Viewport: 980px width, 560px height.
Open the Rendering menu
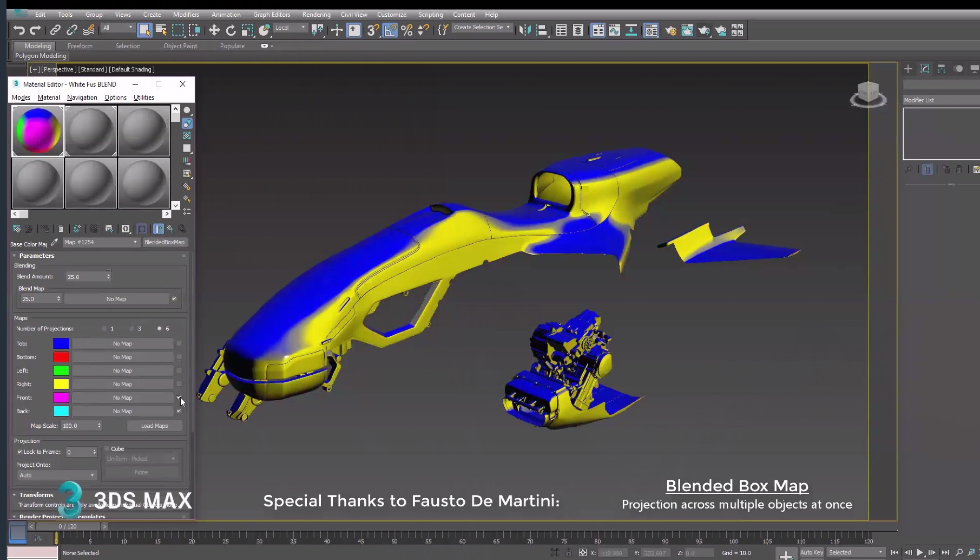coord(316,15)
